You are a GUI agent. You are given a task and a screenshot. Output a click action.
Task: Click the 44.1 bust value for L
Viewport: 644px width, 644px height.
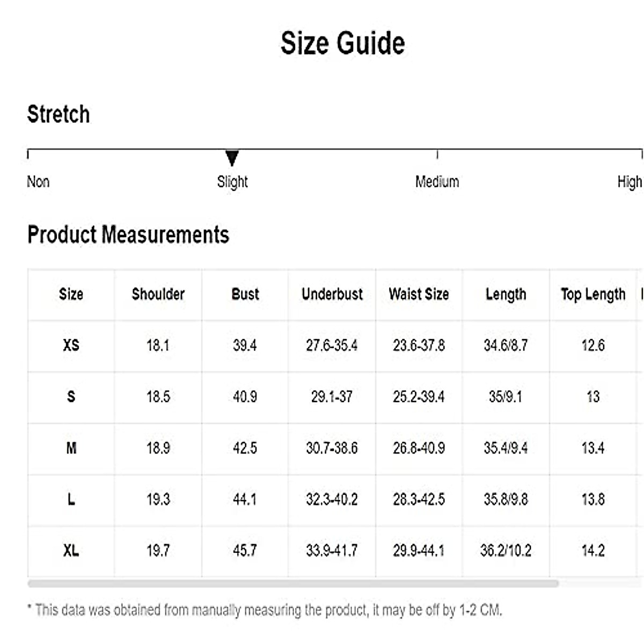(x=245, y=500)
